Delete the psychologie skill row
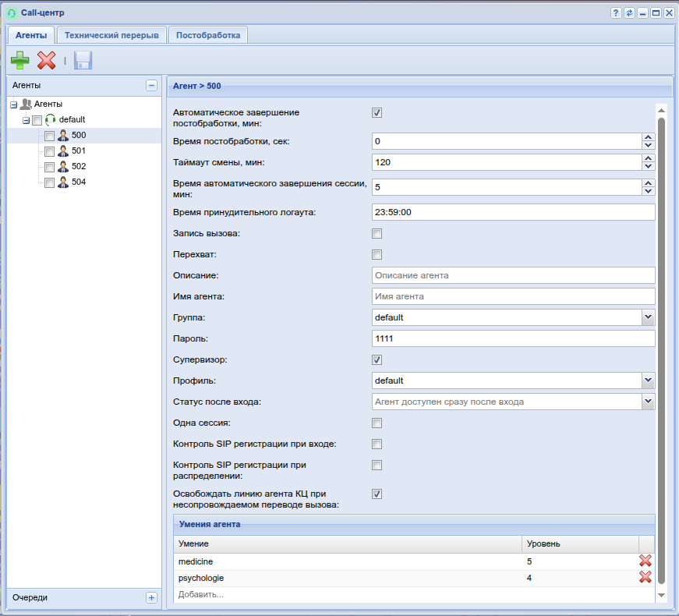The image size is (679, 616). tap(645, 577)
